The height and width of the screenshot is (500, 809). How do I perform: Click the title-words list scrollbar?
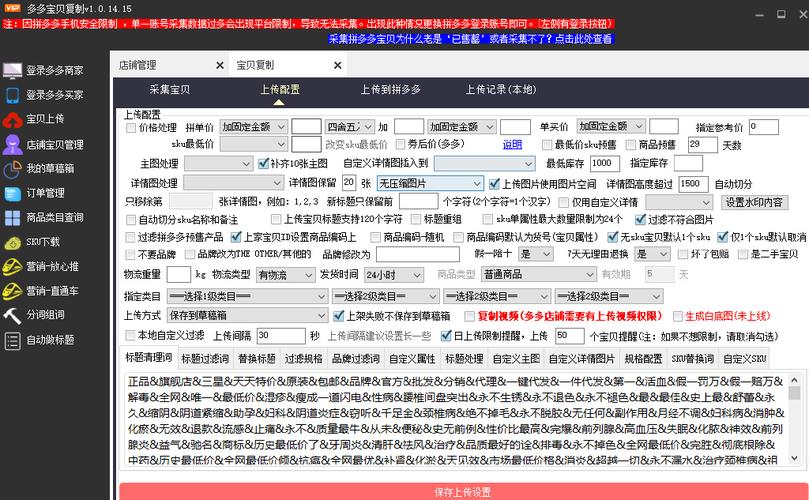click(x=795, y=418)
